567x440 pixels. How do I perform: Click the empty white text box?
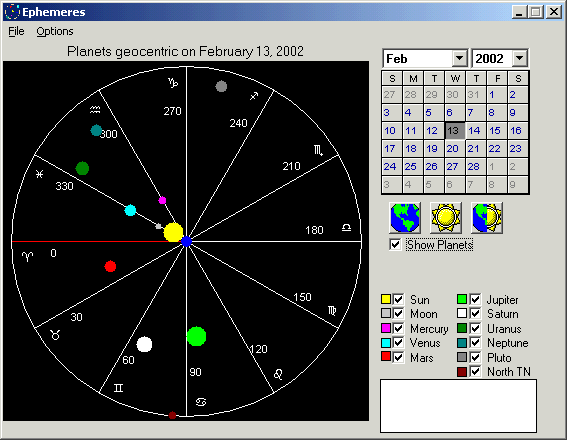click(x=458, y=406)
